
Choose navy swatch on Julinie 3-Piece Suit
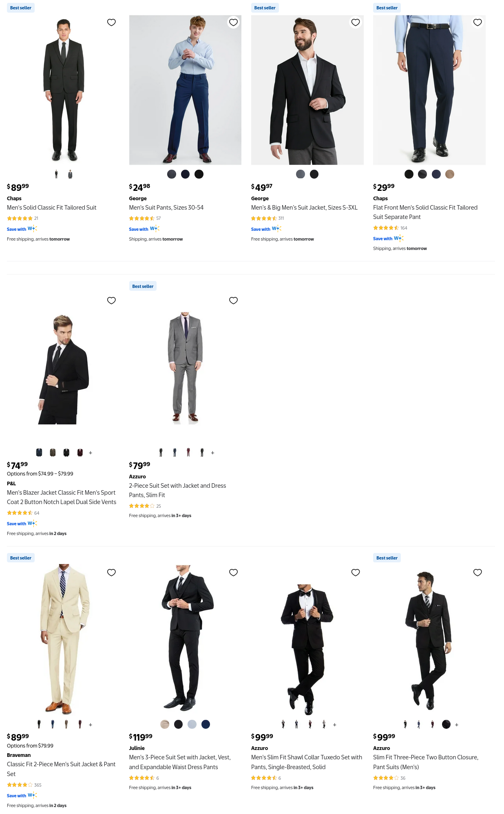pyautogui.click(x=206, y=724)
